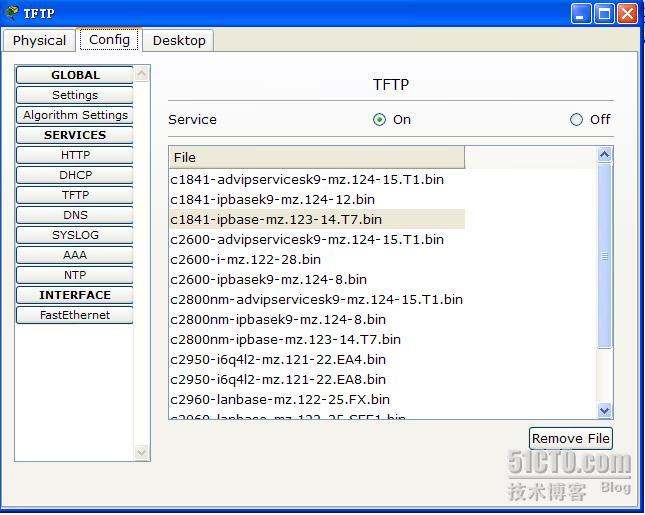
Task: Open global Settings
Action: (x=75, y=95)
